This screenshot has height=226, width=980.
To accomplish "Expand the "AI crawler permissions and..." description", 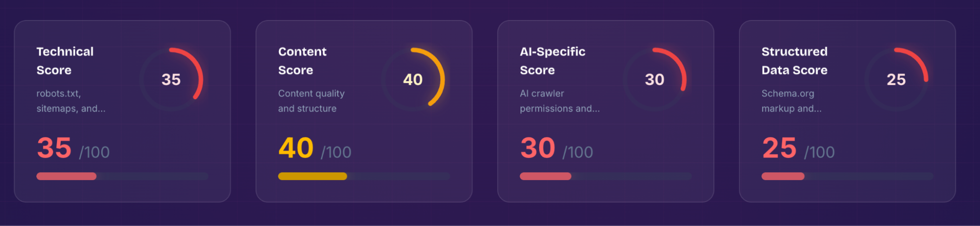I will pyautogui.click(x=559, y=101).
